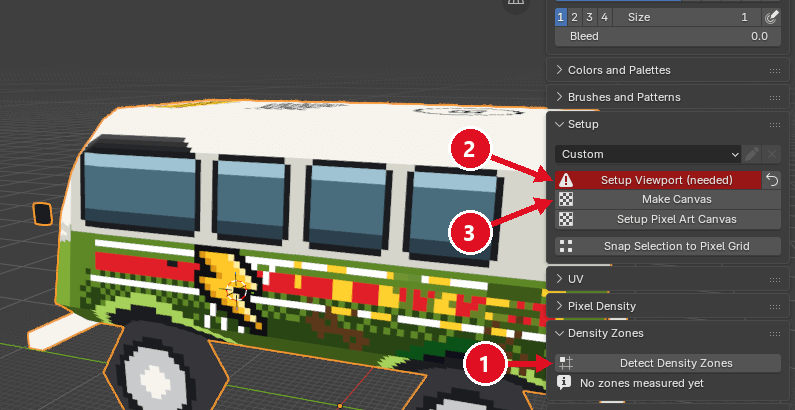Click the Size value field
This screenshot has width=795, height=410.
point(686,17)
